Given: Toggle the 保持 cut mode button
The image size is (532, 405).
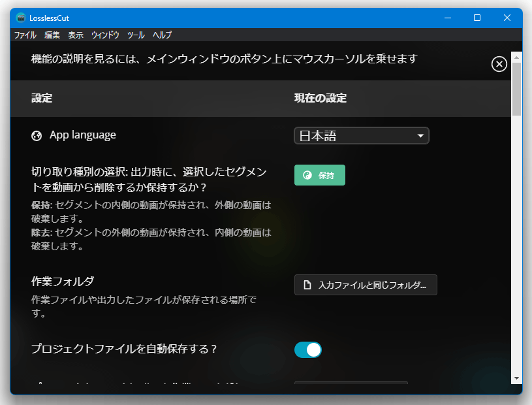Looking at the screenshot, I should click(320, 175).
